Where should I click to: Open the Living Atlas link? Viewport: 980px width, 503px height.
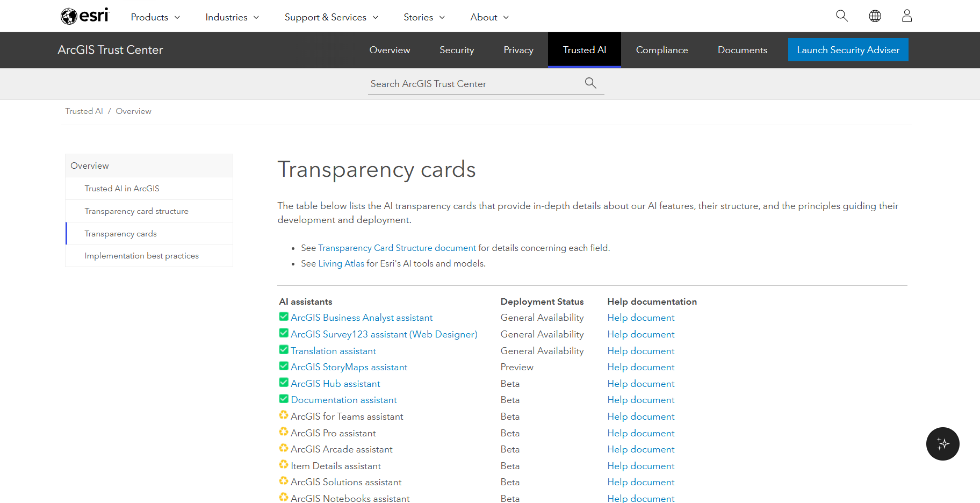point(341,263)
